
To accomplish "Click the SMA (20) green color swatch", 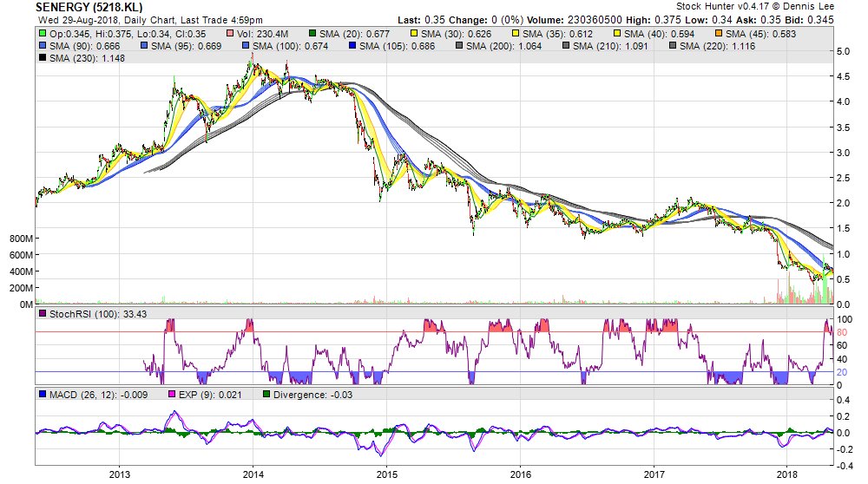I will (312, 34).
